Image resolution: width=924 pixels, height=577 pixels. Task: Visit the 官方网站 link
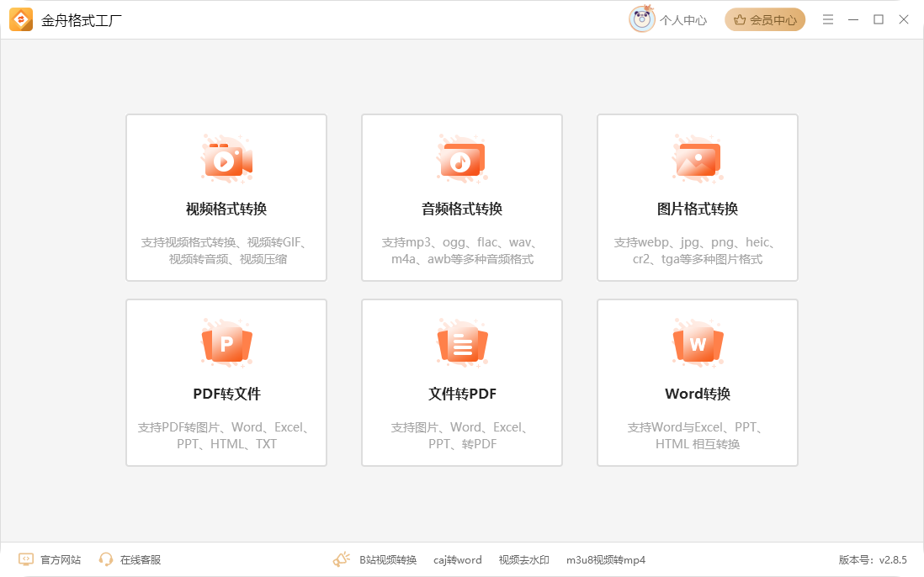[x=61, y=559]
